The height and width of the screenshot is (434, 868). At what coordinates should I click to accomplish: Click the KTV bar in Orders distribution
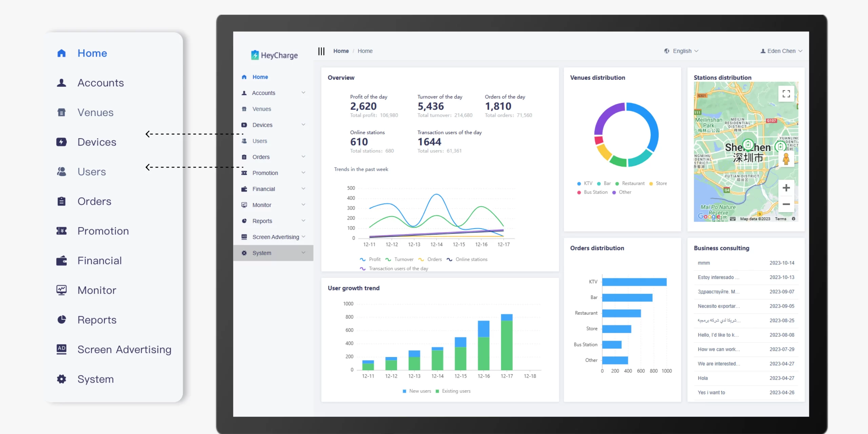tap(634, 282)
